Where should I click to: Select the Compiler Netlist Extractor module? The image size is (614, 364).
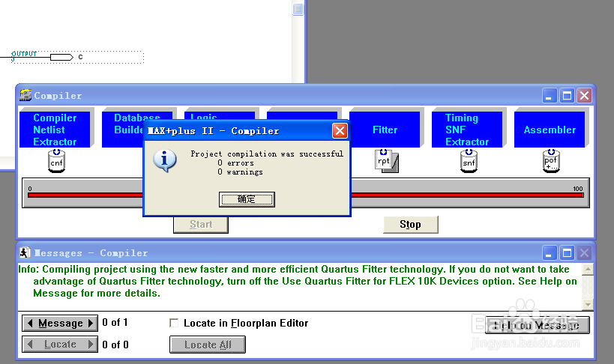(55, 130)
